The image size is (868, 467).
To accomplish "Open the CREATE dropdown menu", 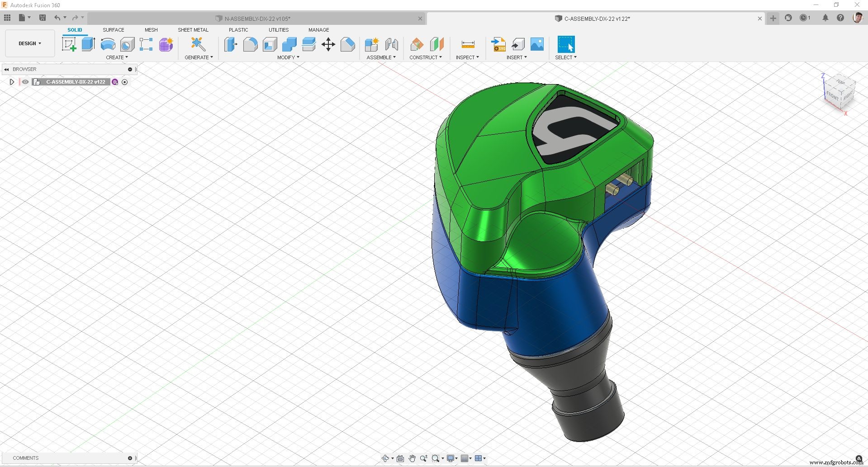I will [x=117, y=57].
